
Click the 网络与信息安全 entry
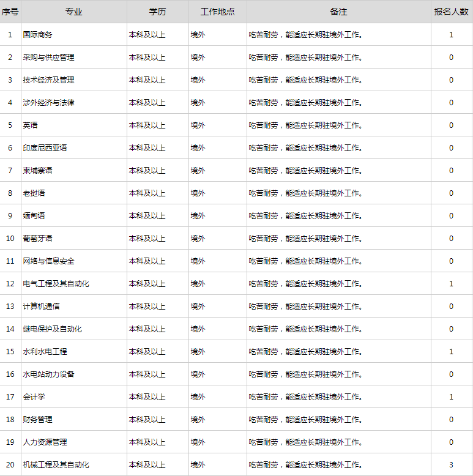coord(48,261)
